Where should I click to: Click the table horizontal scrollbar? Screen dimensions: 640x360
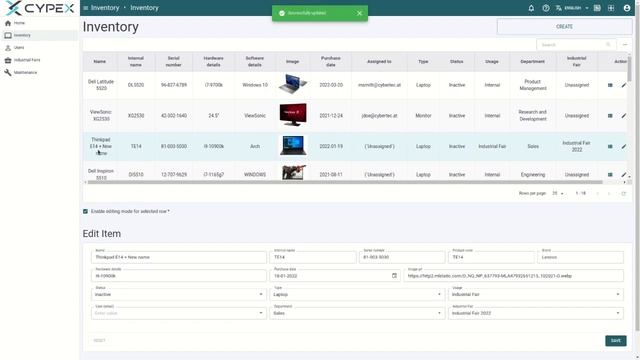[x=345, y=182]
